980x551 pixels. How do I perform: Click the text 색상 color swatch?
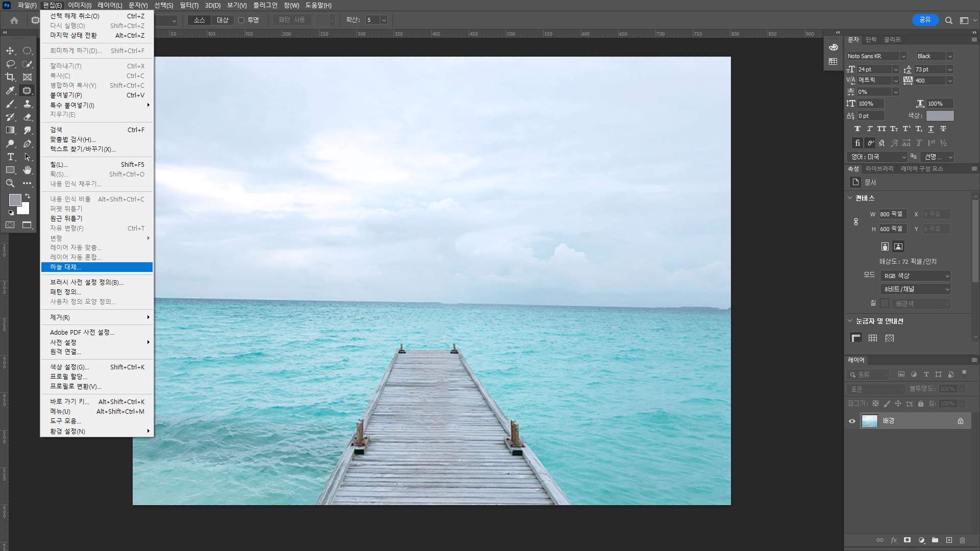pos(940,116)
